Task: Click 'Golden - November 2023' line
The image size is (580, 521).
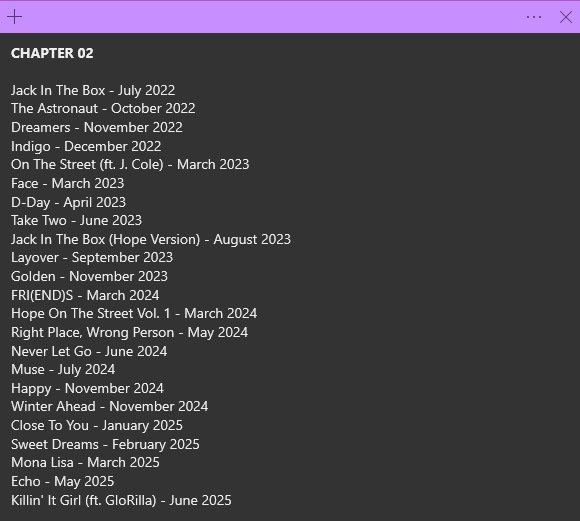Action: (90, 276)
